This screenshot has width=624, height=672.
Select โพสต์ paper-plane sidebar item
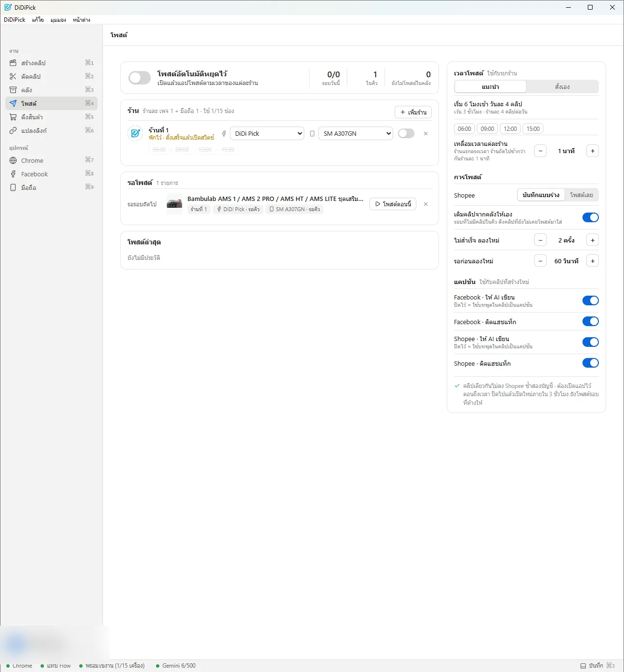[x=51, y=103]
